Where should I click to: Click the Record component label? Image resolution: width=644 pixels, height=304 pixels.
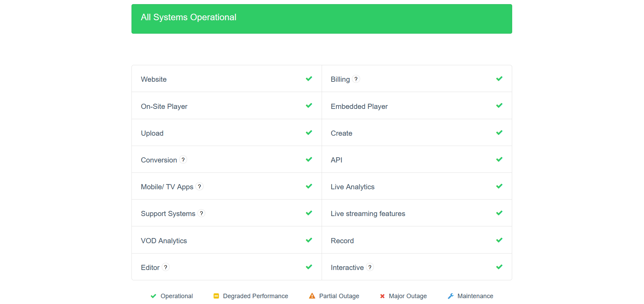pos(342,241)
